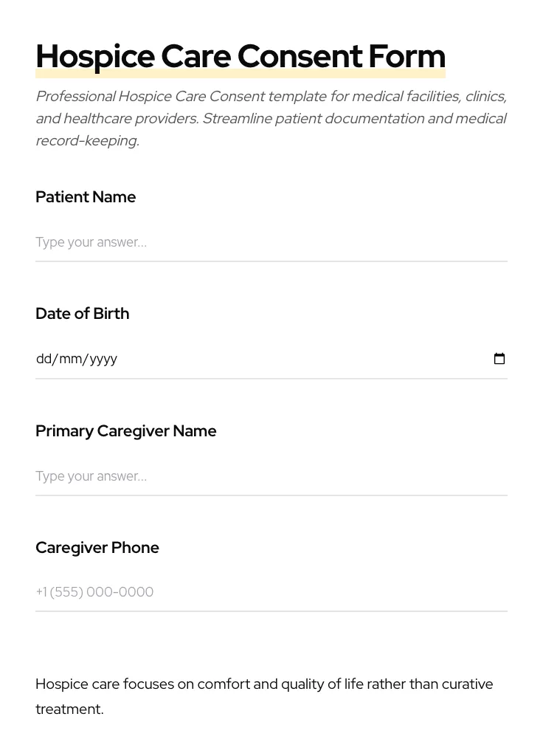Click the Type your answer placeholder under Patient Name
543x756 pixels.
click(x=91, y=242)
